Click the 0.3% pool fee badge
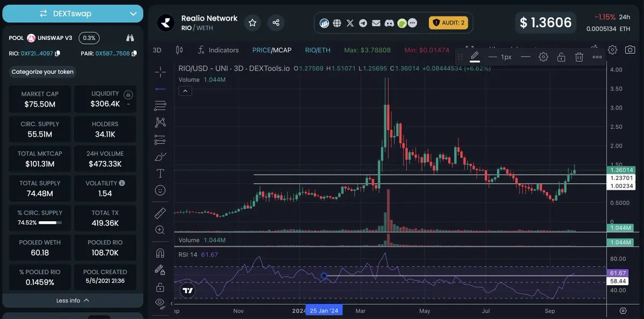The height and width of the screenshot is (319, 644). coord(89,38)
